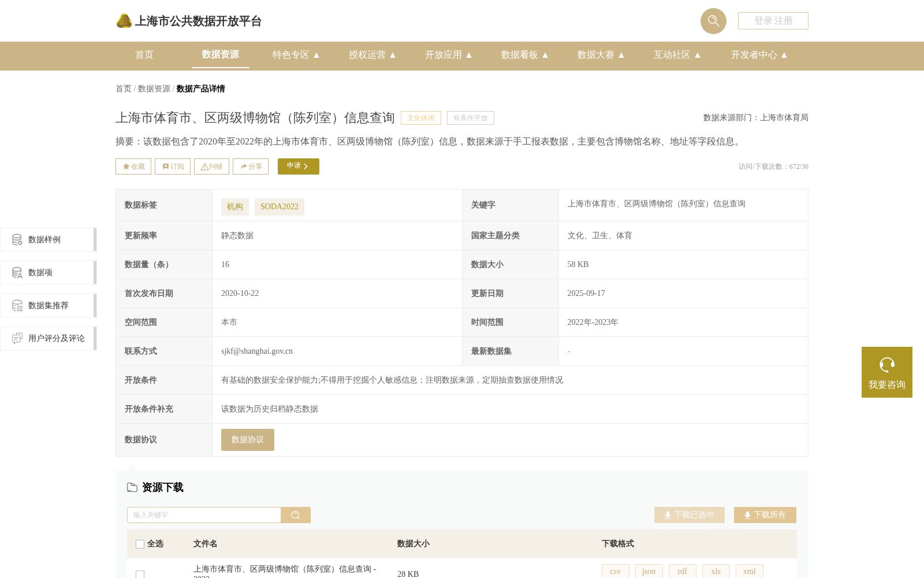This screenshot has width=924, height=578.
Task: Download the file in rdf format
Action: click(x=683, y=571)
